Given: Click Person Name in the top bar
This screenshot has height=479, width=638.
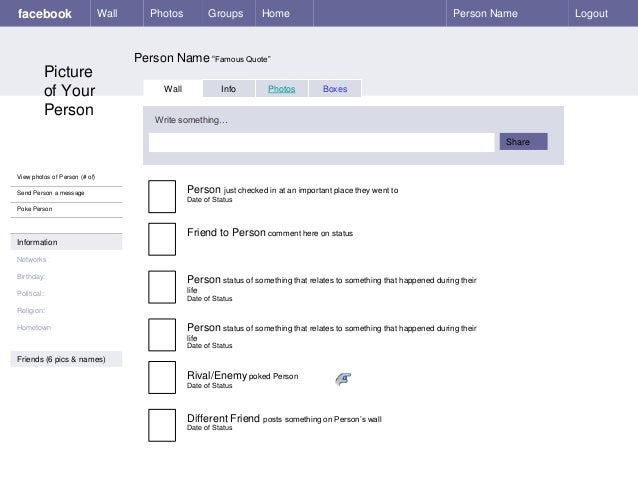Looking at the screenshot, I should (485, 13).
